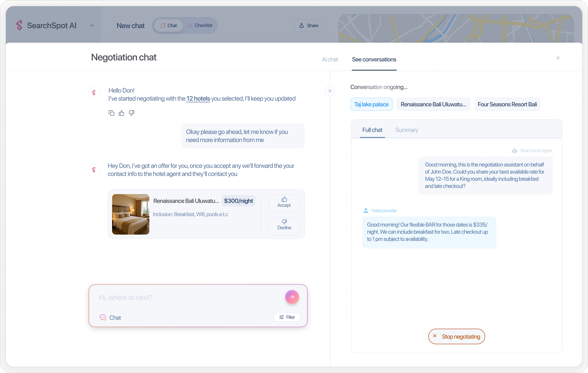Close the Negotiation chat dialog
The height and width of the screenshot is (373, 588).
pyautogui.click(x=558, y=58)
